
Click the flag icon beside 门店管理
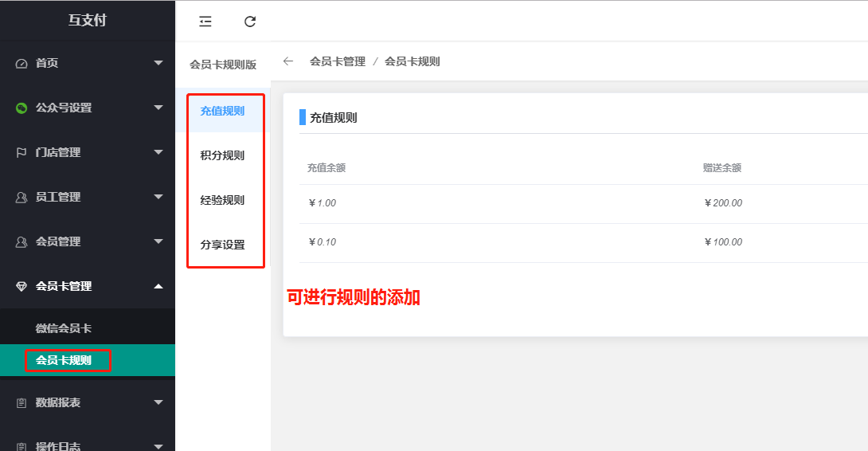22,152
